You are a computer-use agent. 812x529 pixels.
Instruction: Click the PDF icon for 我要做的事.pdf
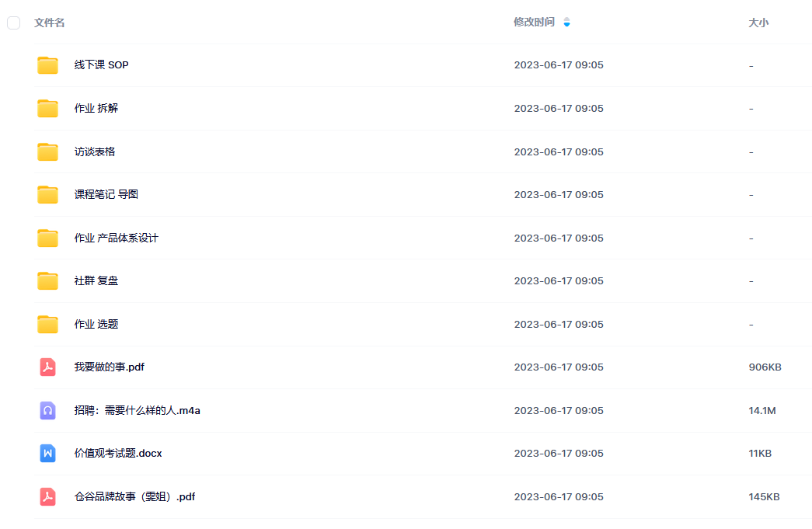47,367
